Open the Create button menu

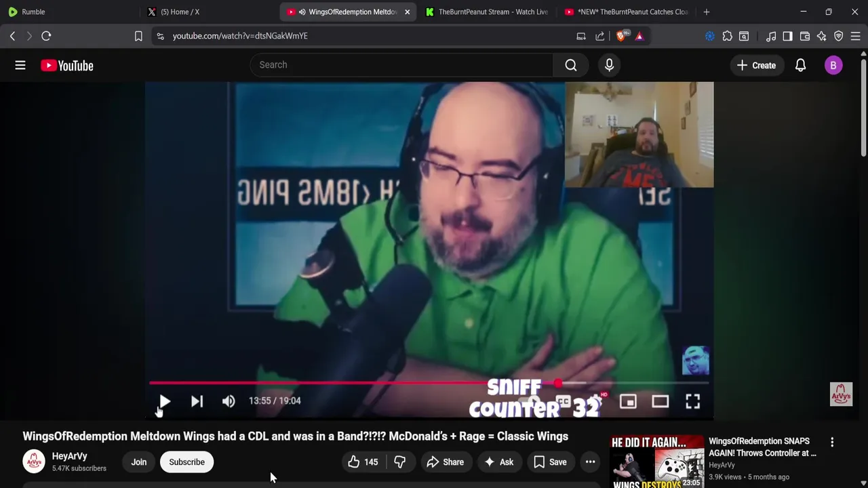coord(756,65)
